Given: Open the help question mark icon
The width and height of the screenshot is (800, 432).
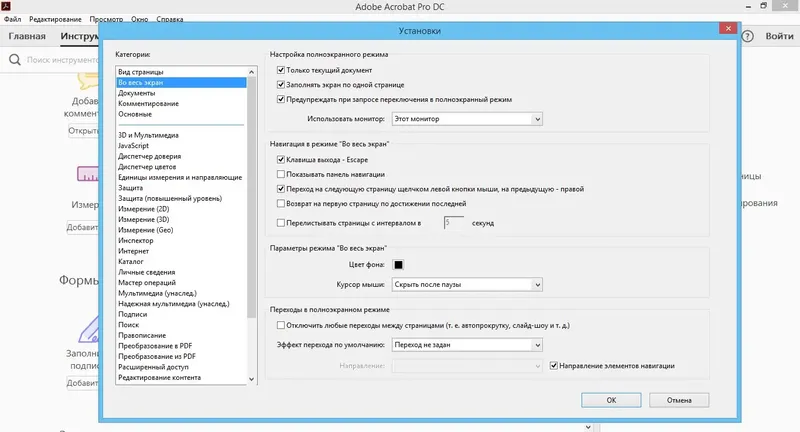Looking at the screenshot, I should coord(747,36).
